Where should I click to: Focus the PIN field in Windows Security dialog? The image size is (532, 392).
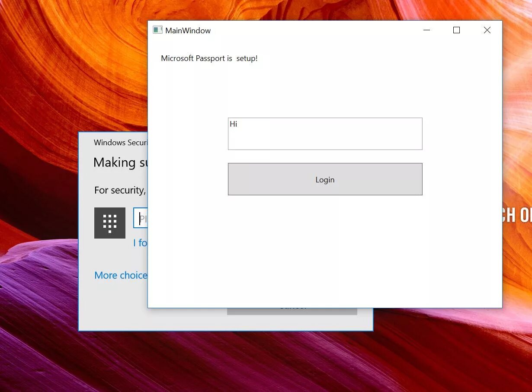[141, 219]
